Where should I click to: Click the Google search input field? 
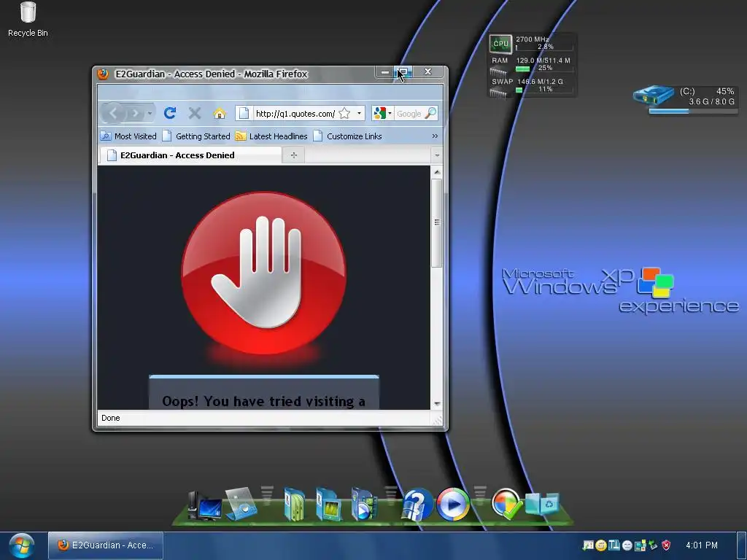(x=409, y=113)
